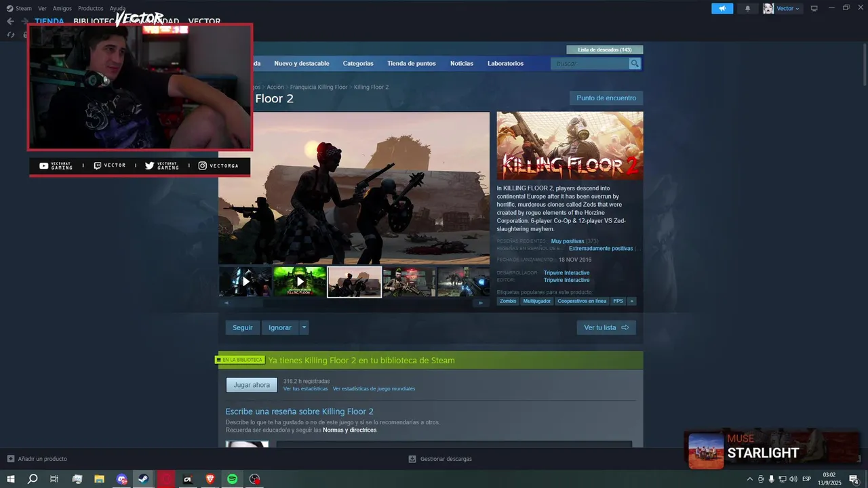
Task: Click the Gestionar descargas download icon
Action: [x=412, y=459]
